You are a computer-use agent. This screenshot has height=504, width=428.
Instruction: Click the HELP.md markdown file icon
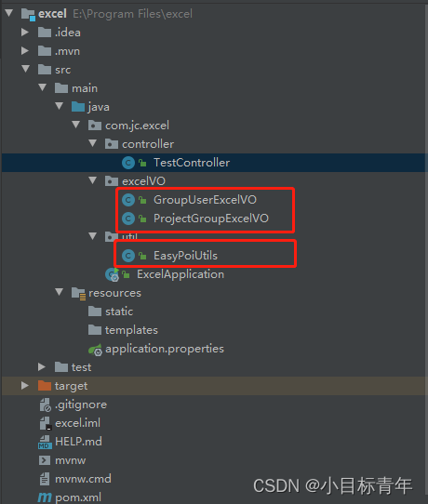[x=45, y=442]
